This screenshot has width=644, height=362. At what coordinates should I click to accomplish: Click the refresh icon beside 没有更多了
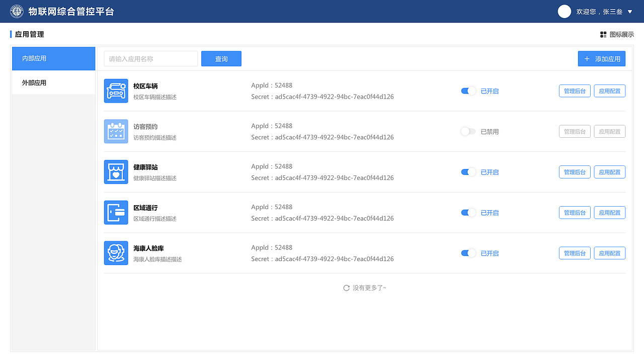346,288
